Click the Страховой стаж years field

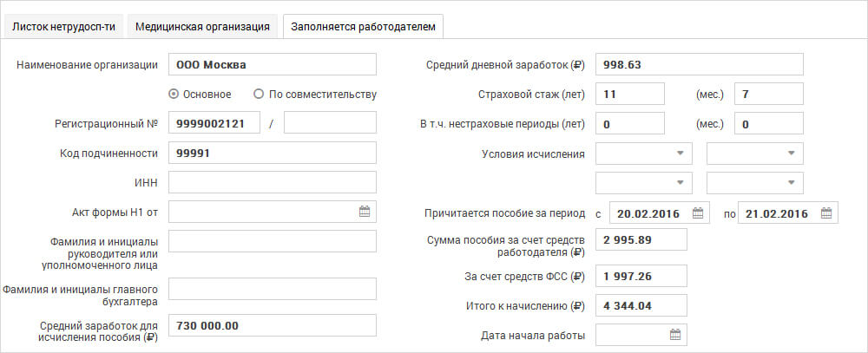[x=629, y=94]
